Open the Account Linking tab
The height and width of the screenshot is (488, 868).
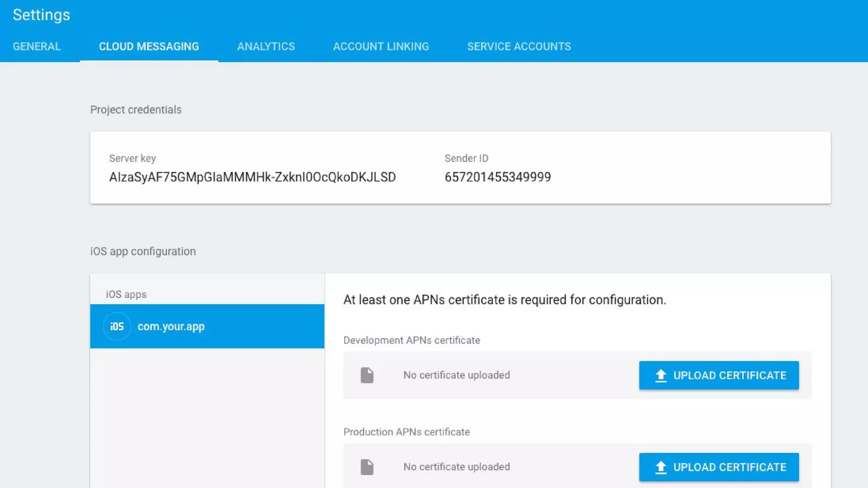[381, 46]
